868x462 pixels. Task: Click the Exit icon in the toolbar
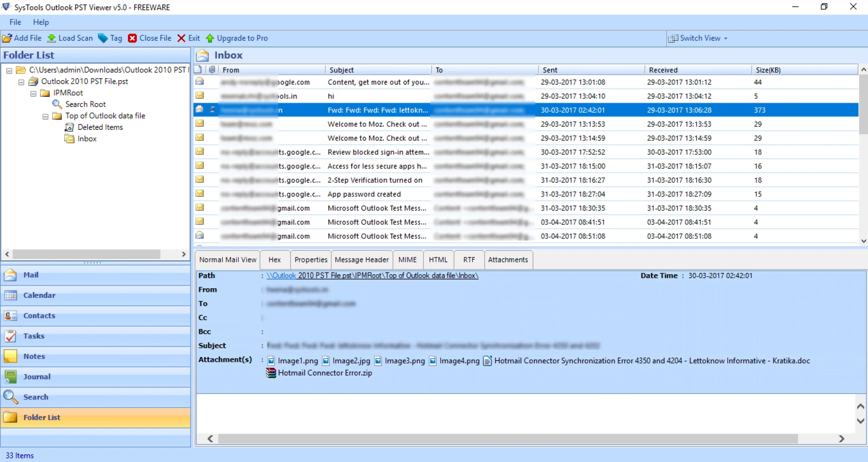[x=181, y=38]
